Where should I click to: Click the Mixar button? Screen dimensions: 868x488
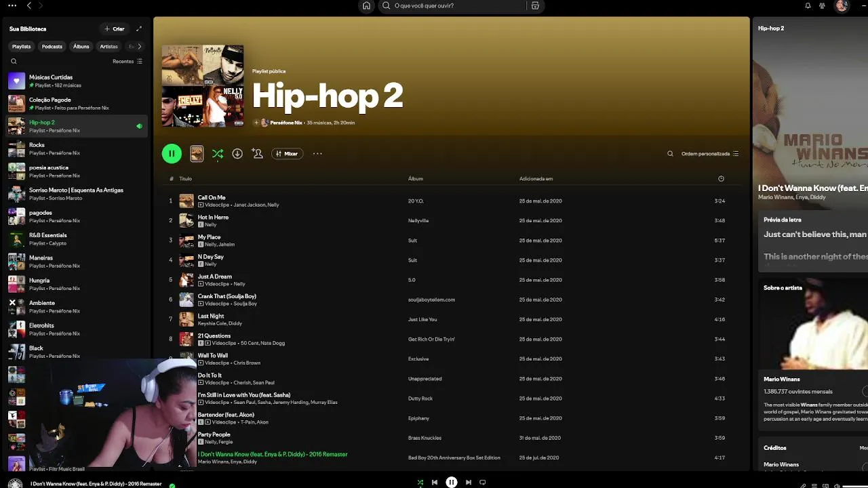pyautogui.click(x=287, y=154)
